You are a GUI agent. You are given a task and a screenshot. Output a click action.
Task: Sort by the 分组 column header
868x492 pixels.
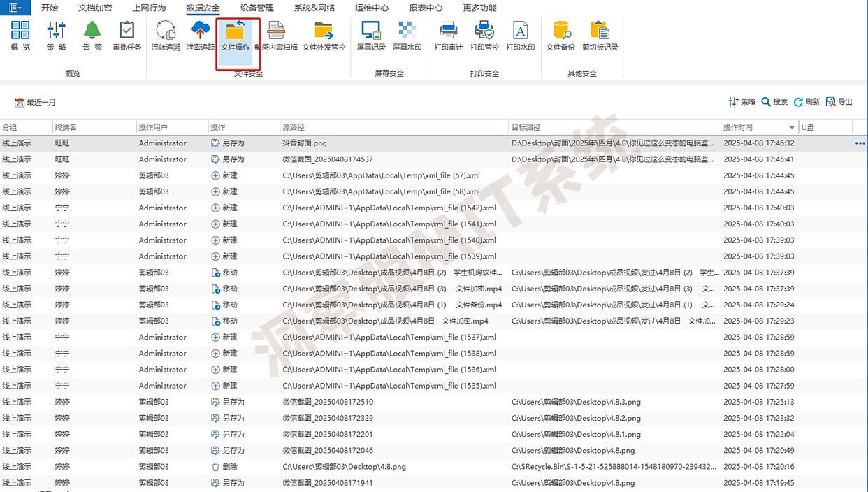(26, 127)
